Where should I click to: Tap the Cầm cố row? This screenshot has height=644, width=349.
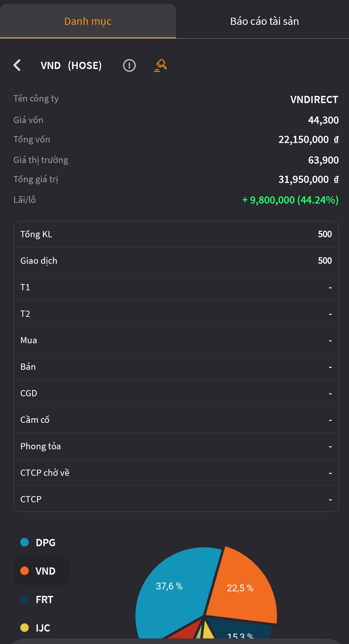[176, 420]
